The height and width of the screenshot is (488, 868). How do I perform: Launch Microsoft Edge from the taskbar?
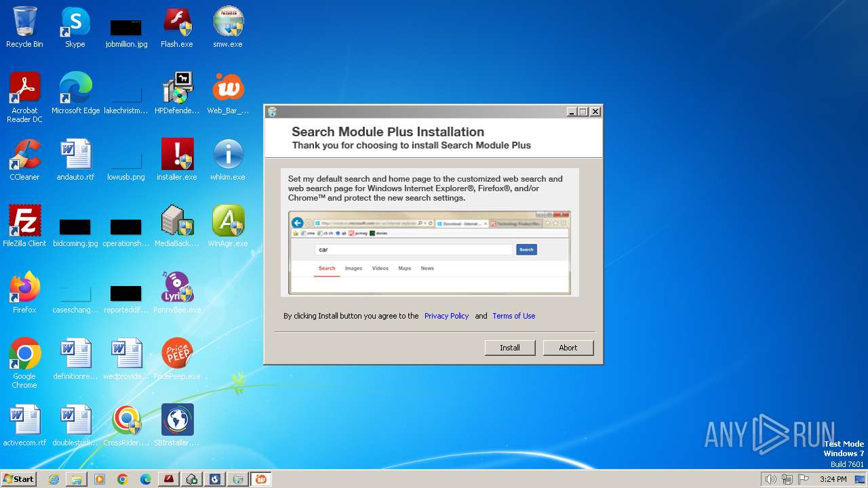click(146, 479)
